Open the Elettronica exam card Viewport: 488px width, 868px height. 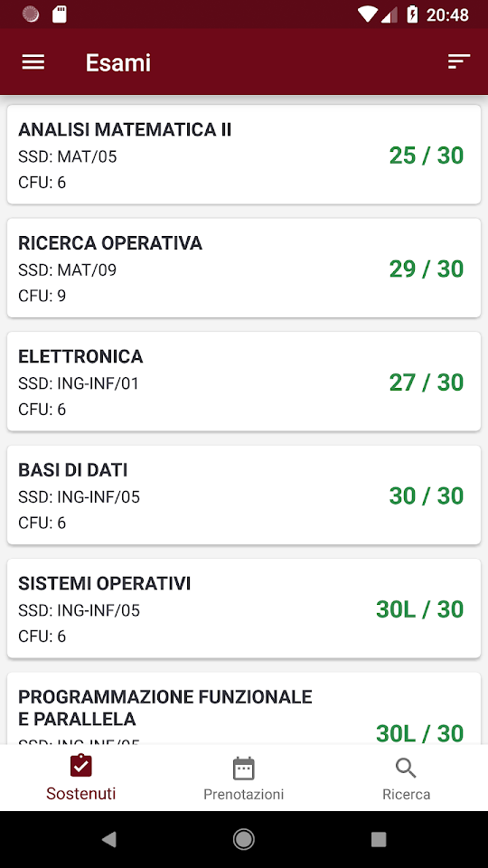243,382
